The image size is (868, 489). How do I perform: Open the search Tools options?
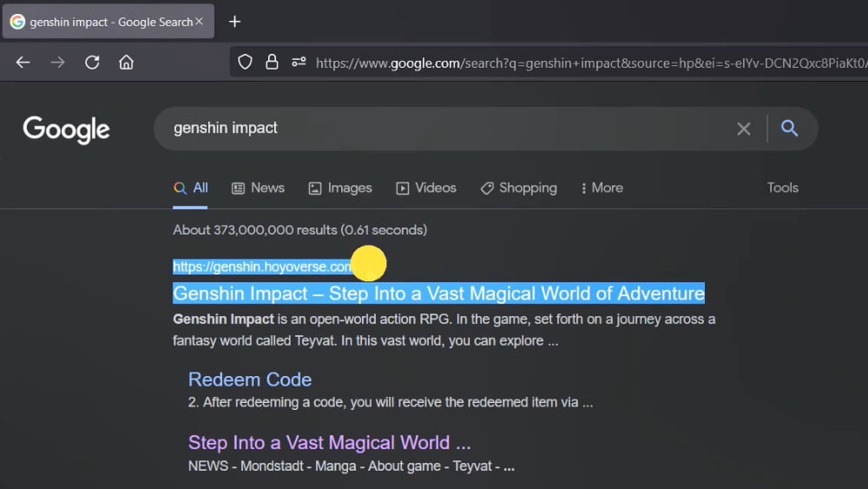(x=782, y=188)
